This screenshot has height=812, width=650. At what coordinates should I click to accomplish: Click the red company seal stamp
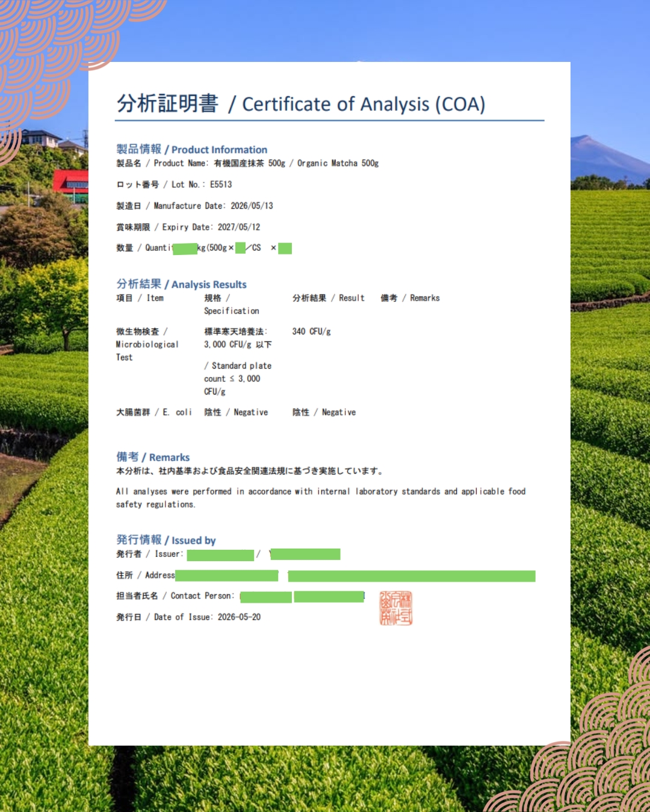click(x=396, y=608)
